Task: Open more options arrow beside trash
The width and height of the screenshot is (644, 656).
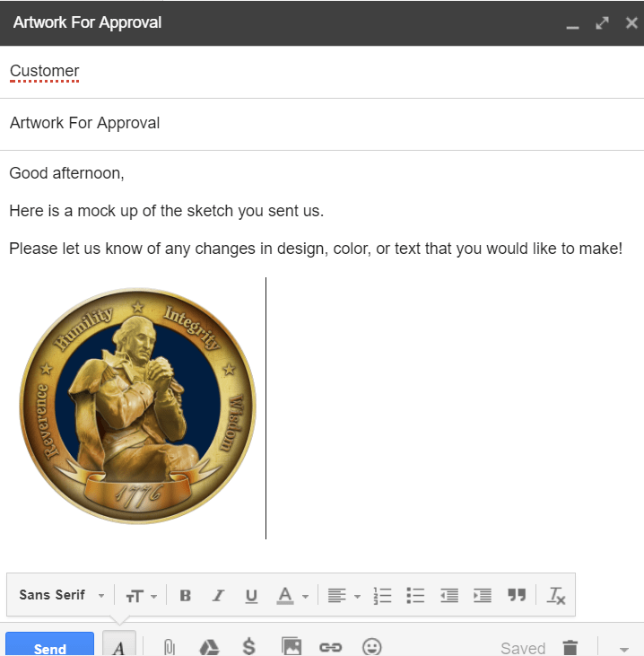Action: [624, 648]
